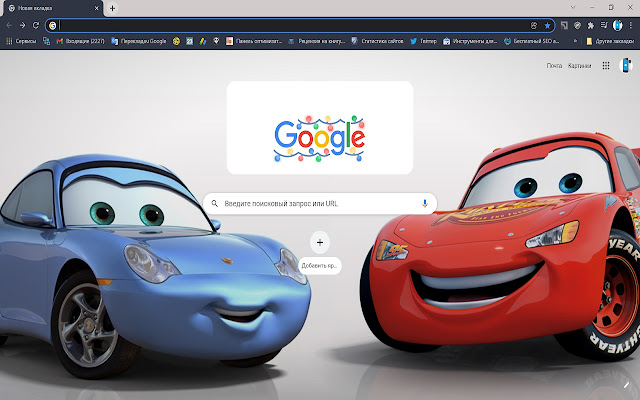The image size is (640, 400).
Task: Select the Новая вкладка tab
Action: [x=52, y=8]
